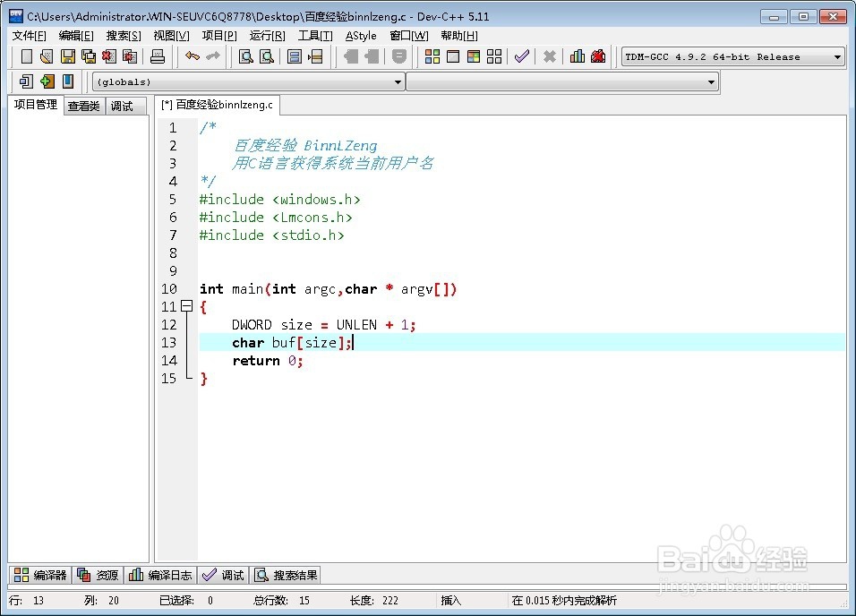This screenshot has height=616, width=856.
Task: Click the Compile four-color grid icon
Action: tap(432, 56)
